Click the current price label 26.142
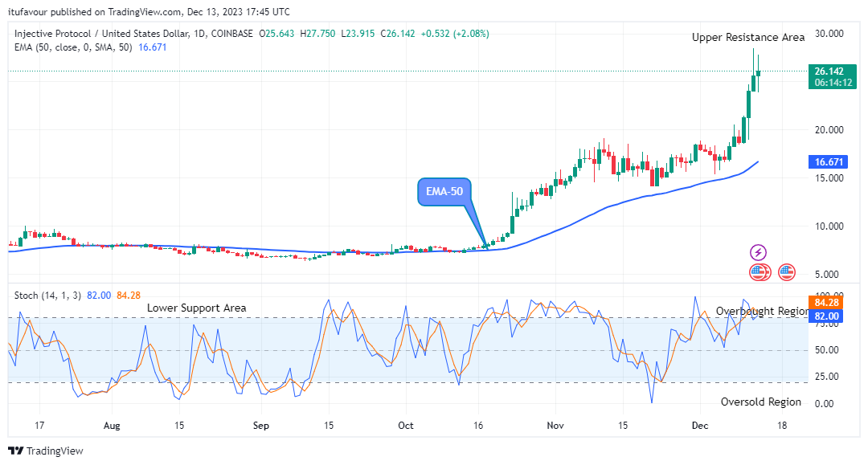Screen dimensions: 868x465 (829, 71)
